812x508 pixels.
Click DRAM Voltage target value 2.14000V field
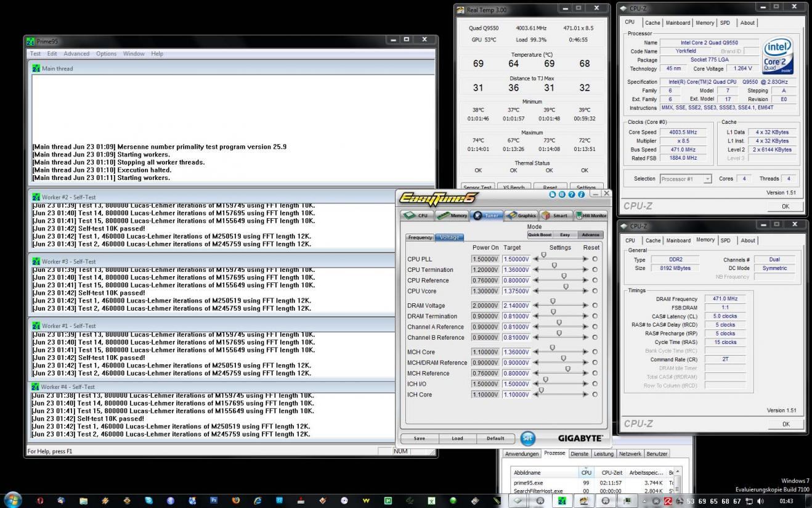point(516,306)
